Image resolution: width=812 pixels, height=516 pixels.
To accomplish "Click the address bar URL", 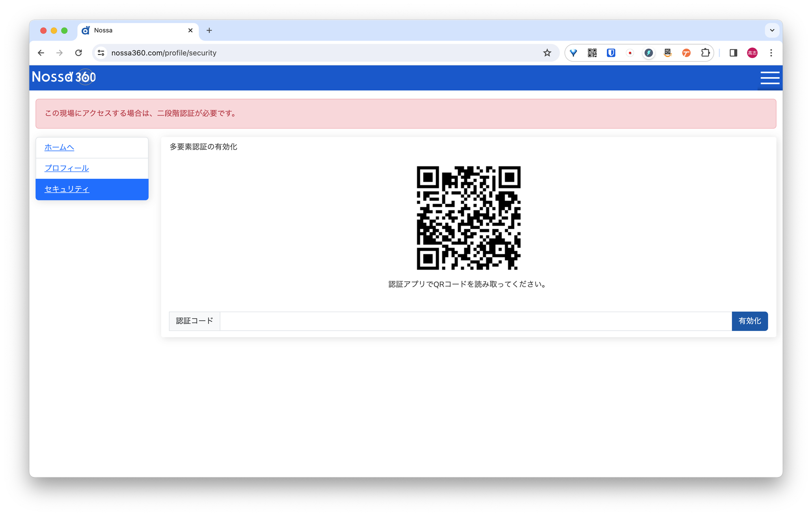I will coord(164,53).
